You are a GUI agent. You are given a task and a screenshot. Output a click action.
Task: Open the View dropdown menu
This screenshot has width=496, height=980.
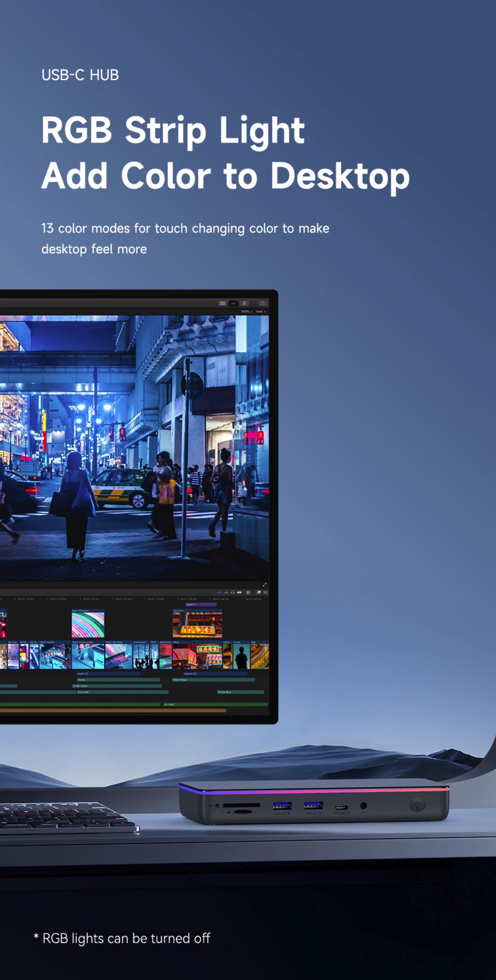[261, 312]
